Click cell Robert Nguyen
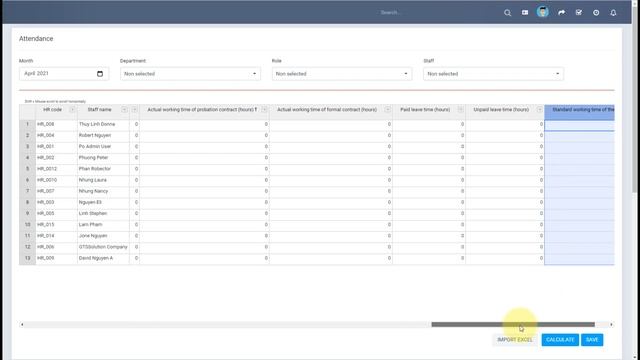Screen dimensions: 640x360 (x=103, y=135)
